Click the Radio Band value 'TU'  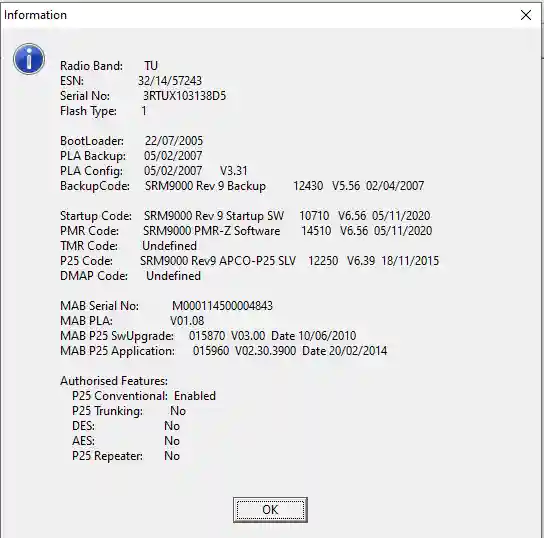pos(151,66)
